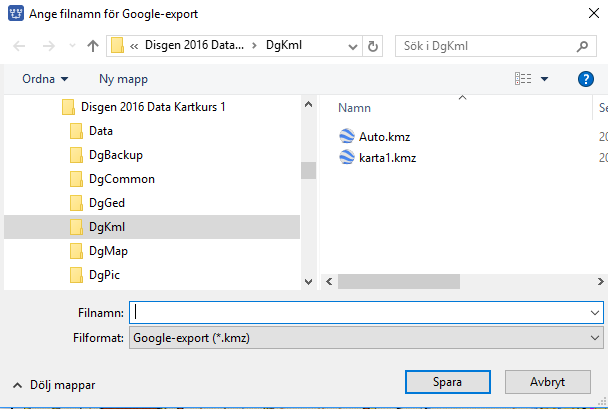Screen dimensions: 608x409
Task: Open help with the question mark icon
Action: click(x=586, y=79)
